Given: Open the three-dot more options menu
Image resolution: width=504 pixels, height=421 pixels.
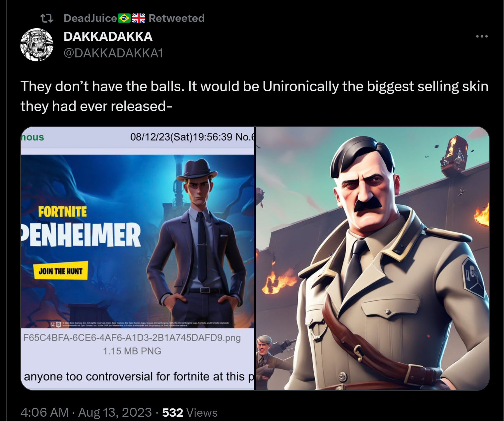Looking at the screenshot, I should point(481,36).
